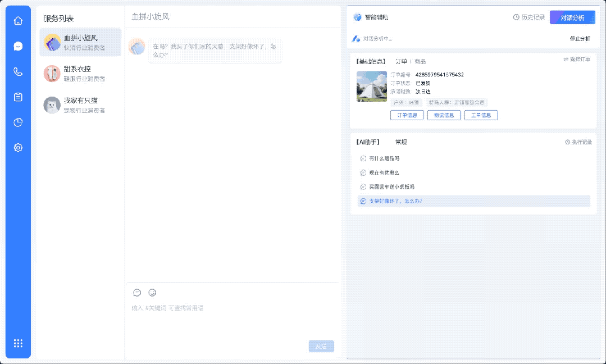Viewport: 606px width, 364px height.
Task: Select 血拼小旋风 conversation in service list
Action: pyautogui.click(x=80, y=42)
